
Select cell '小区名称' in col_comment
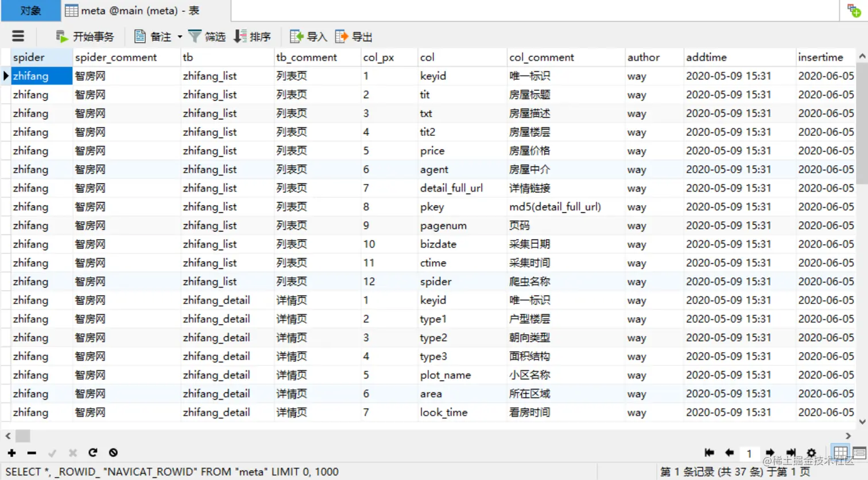[565, 375]
